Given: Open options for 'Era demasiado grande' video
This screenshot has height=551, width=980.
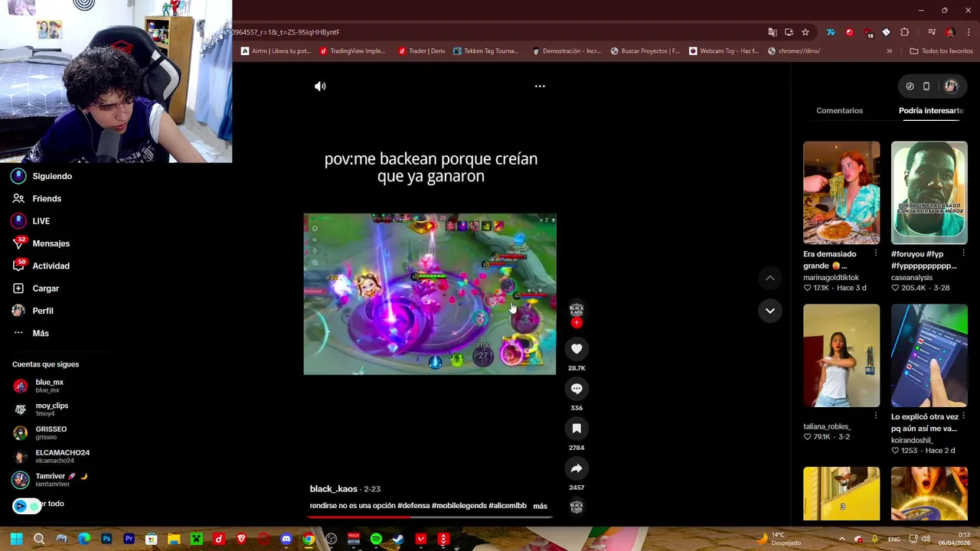Looking at the screenshot, I should 876,253.
